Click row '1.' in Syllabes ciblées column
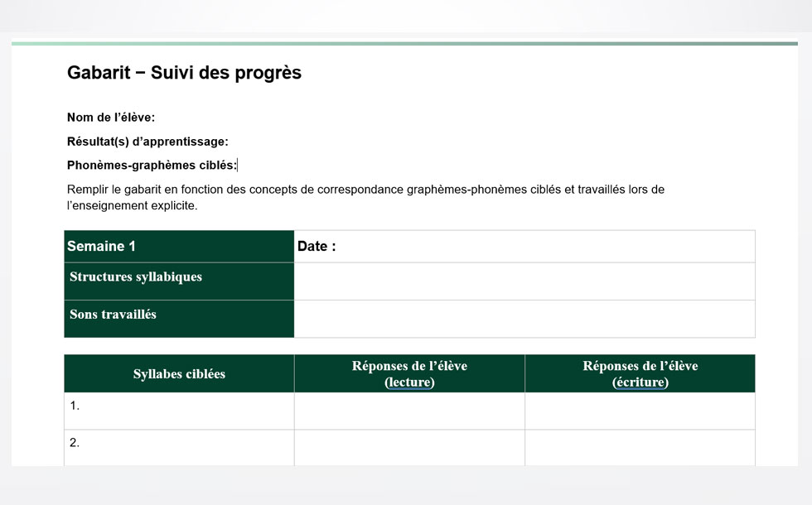This screenshot has width=812, height=505. tap(179, 411)
